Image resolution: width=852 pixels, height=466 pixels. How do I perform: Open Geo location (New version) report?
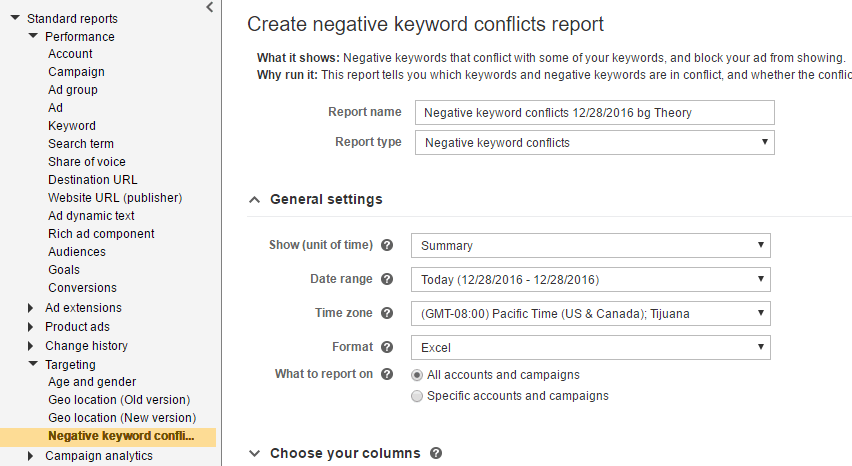pyautogui.click(x=122, y=418)
